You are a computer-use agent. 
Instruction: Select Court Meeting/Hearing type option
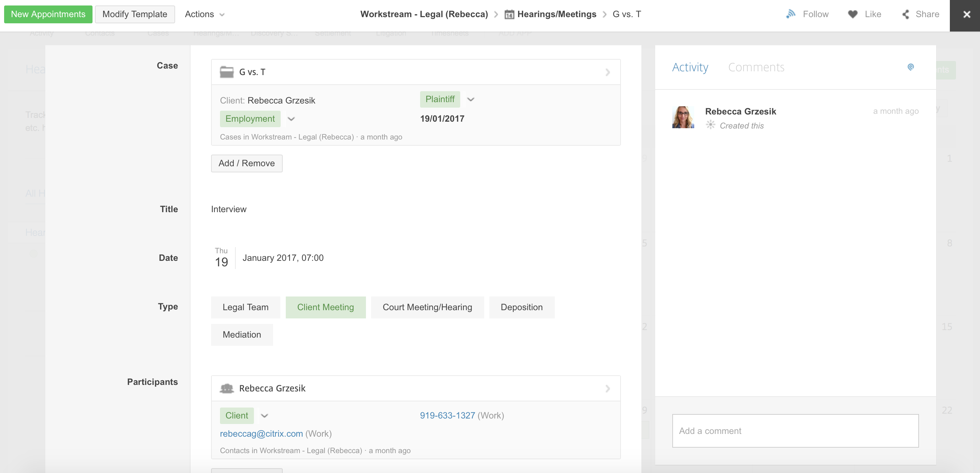click(x=427, y=307)
